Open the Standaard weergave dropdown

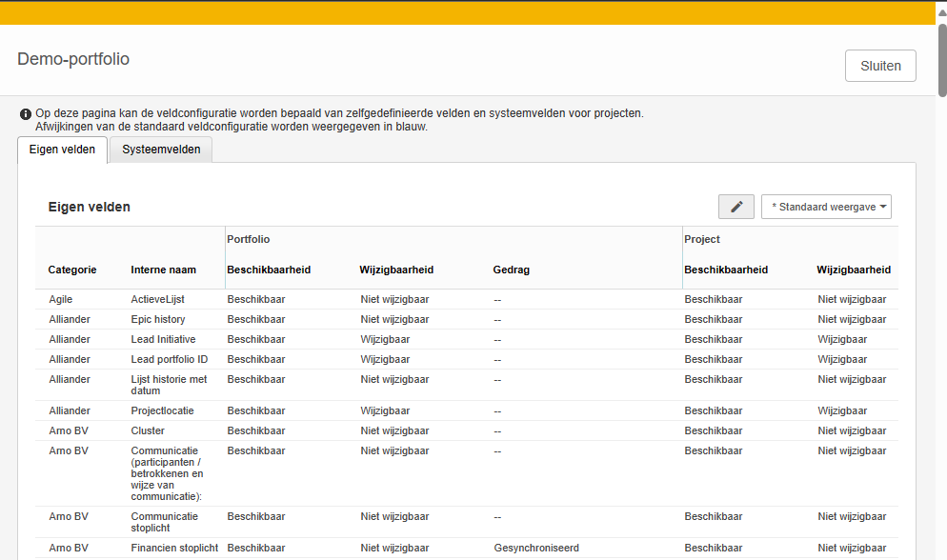826,207
